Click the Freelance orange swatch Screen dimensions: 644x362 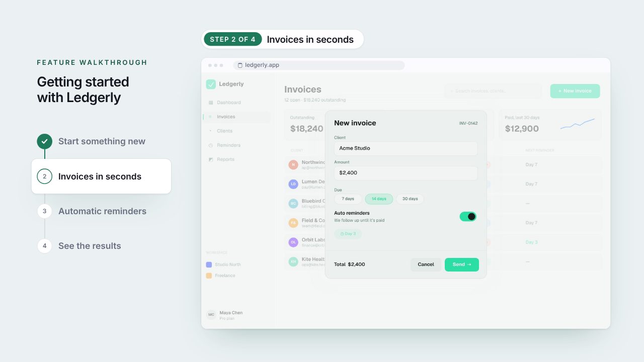coord(209,276)
